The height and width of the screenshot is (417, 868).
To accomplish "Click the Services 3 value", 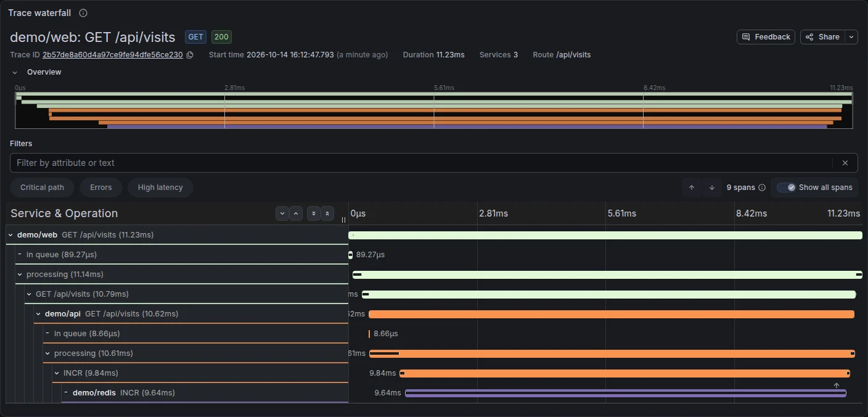I will (x=515, y=55).
